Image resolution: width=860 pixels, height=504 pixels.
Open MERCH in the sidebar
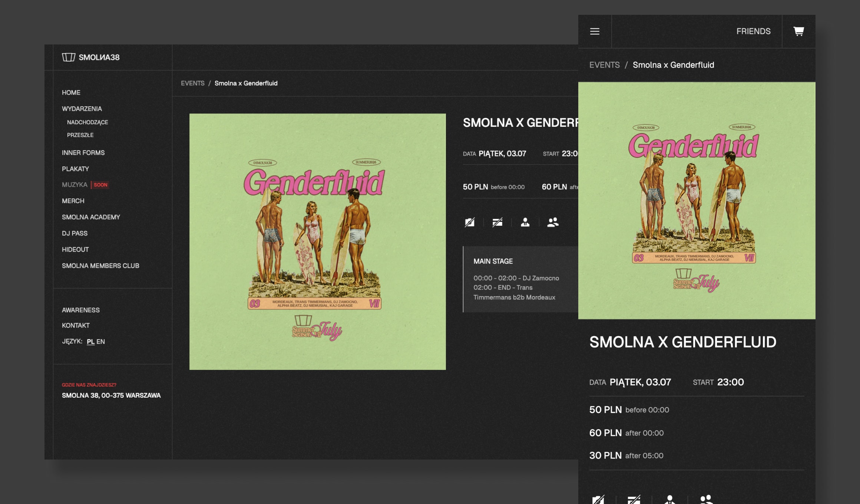tap(73, 201)
